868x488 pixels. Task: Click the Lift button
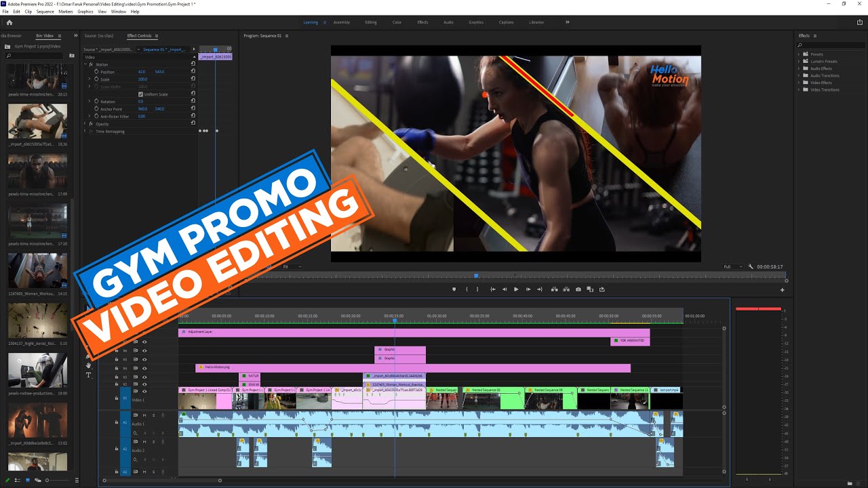coord(555,289)
